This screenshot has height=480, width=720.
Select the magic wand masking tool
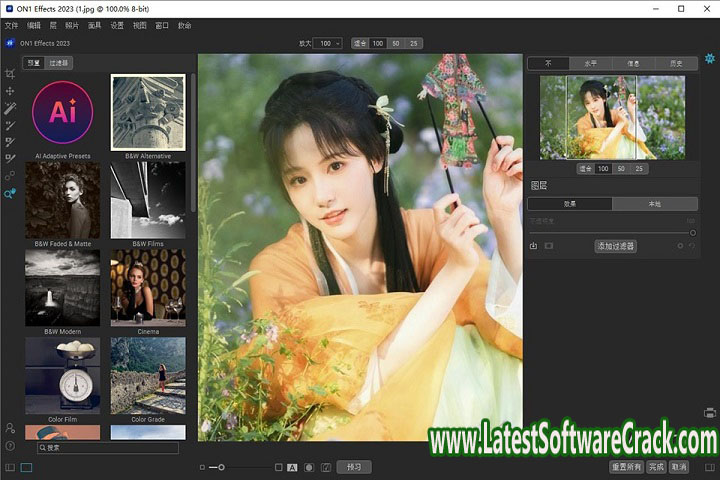point(10,108)
